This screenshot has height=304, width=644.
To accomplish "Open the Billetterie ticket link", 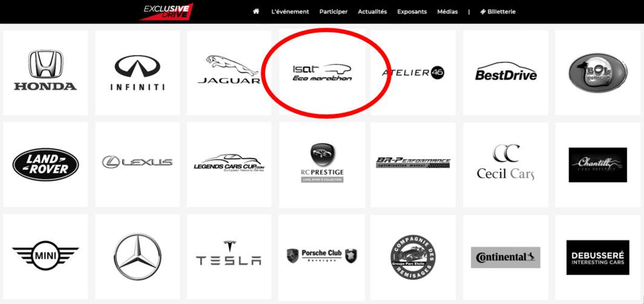I will tap(498, 12).
